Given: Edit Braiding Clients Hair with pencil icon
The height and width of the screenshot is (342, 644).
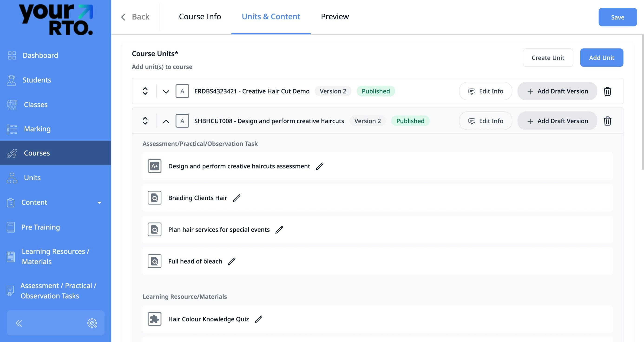Looking at the screenshot, I should click(x=237, y=198).
